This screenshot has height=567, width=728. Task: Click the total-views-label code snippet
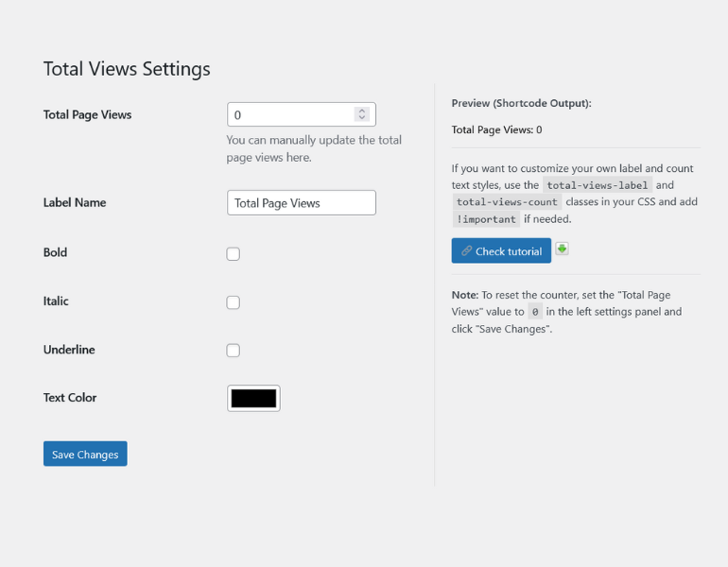pyautogui.click(x=597, y=185)
